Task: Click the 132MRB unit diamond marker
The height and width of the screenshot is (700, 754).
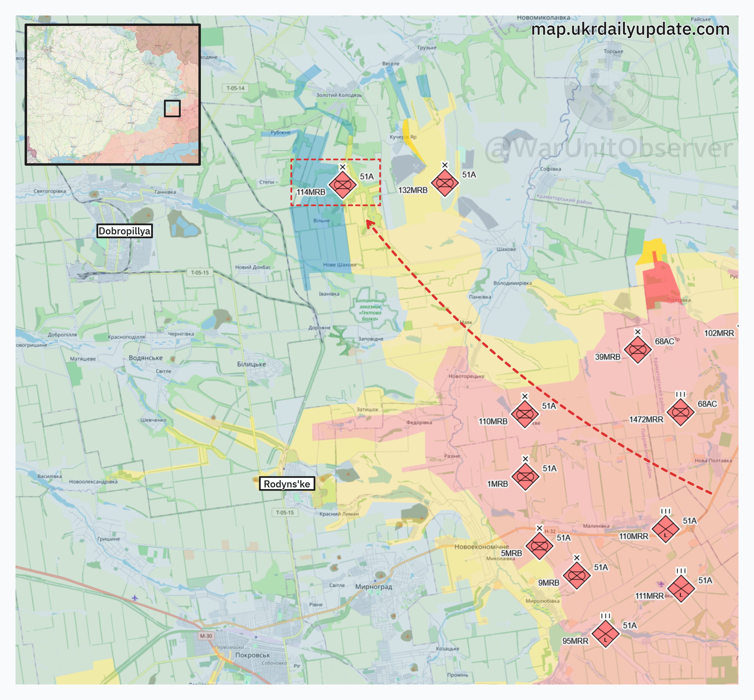Action: [x=445, y=183]
